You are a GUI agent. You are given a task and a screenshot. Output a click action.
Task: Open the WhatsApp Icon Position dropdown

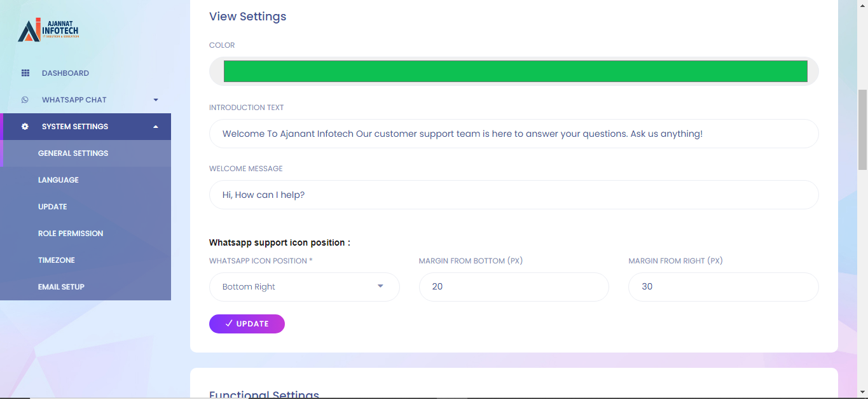coord(304,287)
